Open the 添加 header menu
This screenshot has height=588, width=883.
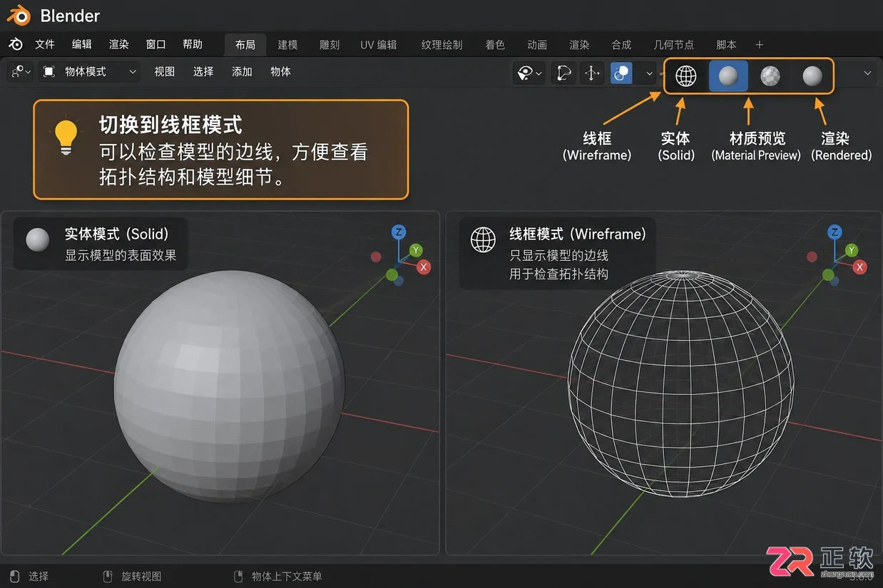pyautogui.click(x=242, y=72)
